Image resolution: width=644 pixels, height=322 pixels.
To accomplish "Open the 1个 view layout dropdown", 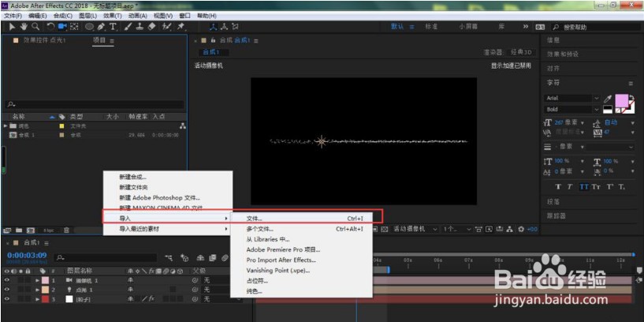I will 456,229.
